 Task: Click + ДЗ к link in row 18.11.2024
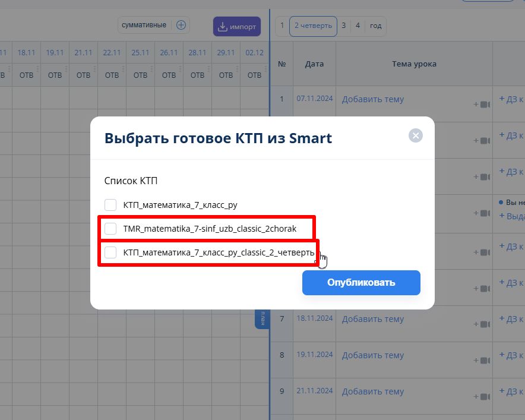pyautogui.click(x=511, y=319)
